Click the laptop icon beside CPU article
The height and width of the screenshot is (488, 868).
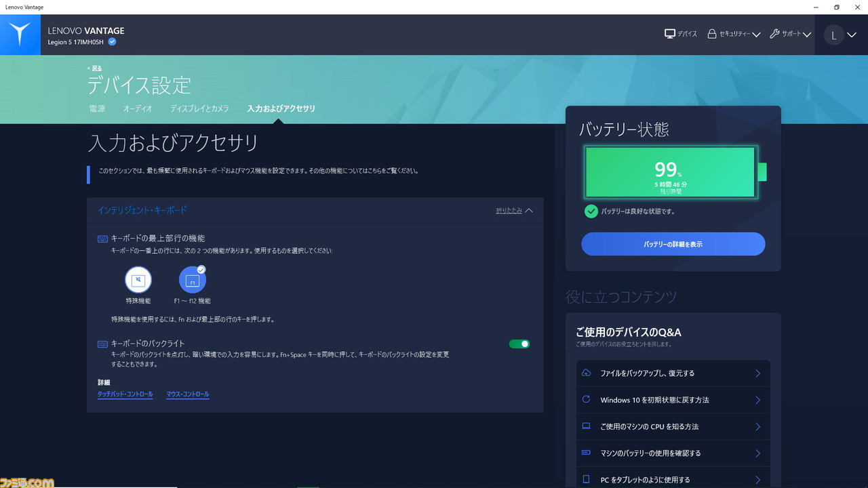pyautogui.click(x=587, y=426)
